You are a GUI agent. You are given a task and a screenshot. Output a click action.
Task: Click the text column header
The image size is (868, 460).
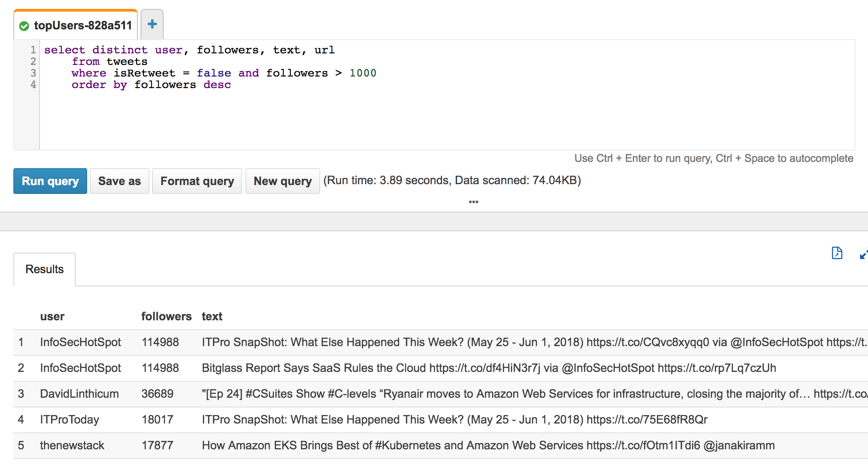(x=212, y=316)
